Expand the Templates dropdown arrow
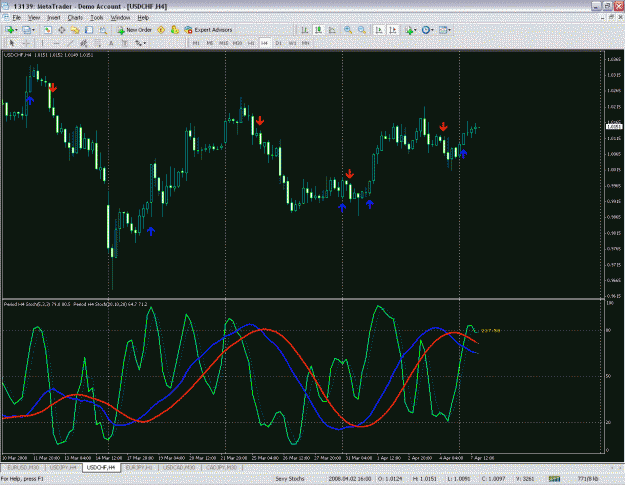Image resolution: width=625 pixels, height=485 pixels. 450,30
